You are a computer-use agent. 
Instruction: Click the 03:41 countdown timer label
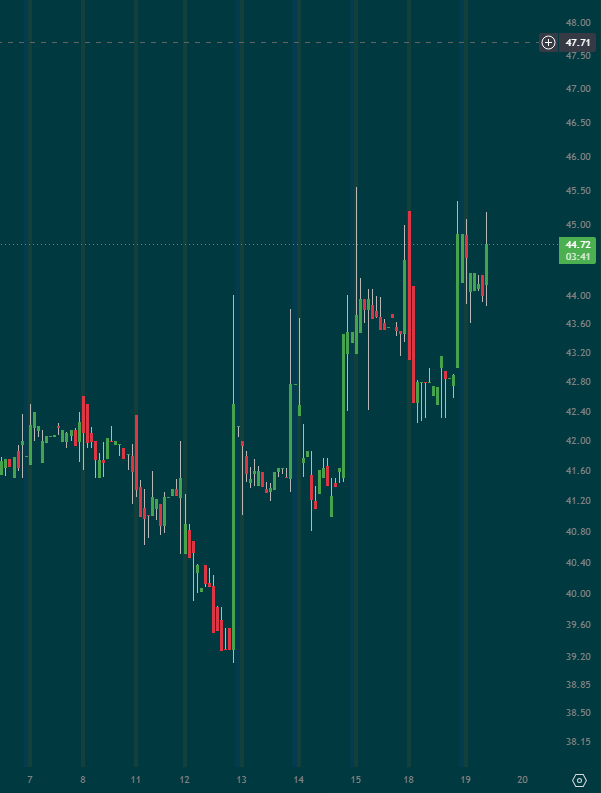(x=578, y=257)
